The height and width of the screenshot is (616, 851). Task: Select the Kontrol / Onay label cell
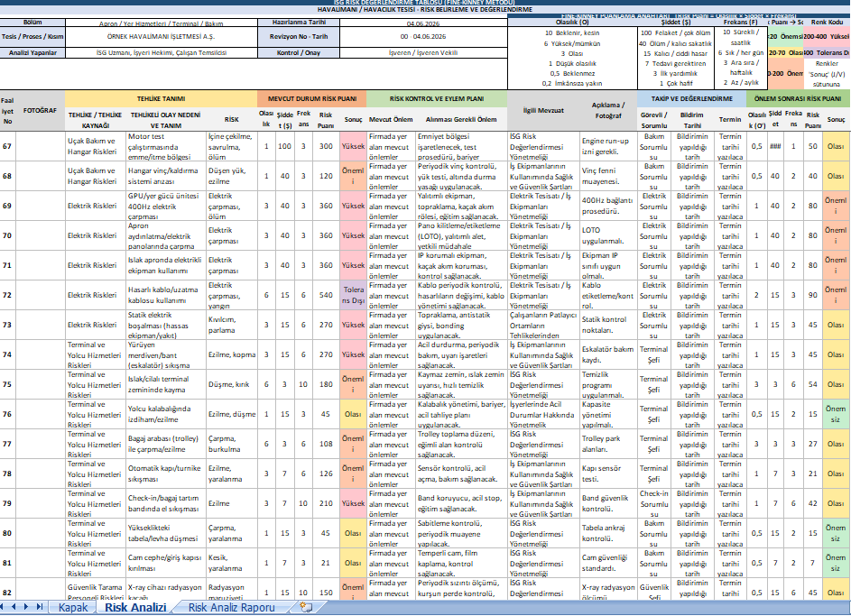(299, 53)
